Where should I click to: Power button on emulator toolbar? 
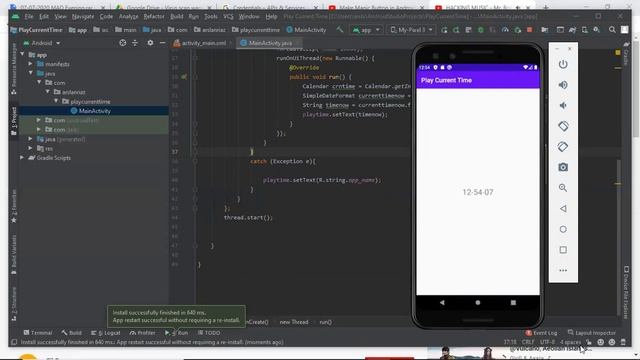point(563,64)
